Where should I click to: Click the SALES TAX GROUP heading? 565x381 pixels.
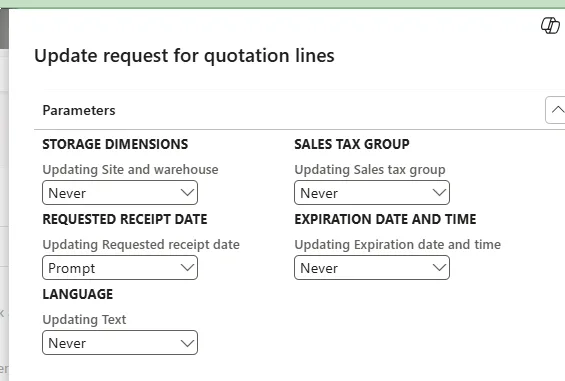352,144
